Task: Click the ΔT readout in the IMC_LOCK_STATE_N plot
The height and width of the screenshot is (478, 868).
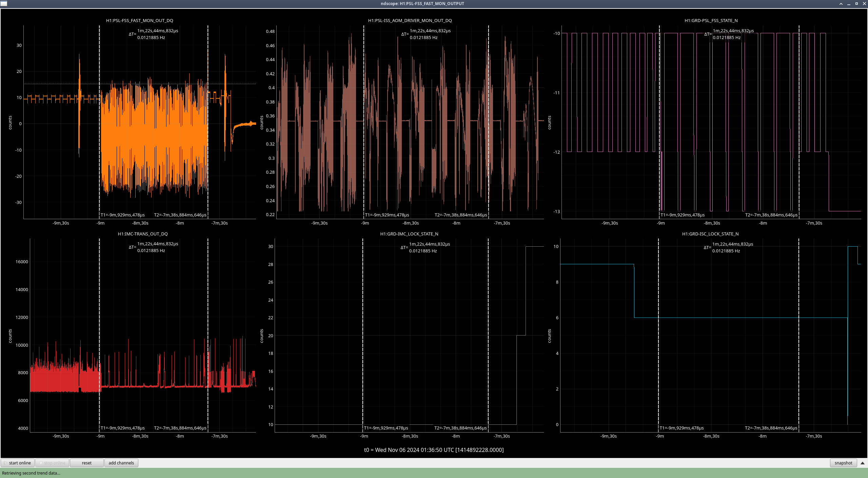Action: pyautogui.click(x=426, y=247)
